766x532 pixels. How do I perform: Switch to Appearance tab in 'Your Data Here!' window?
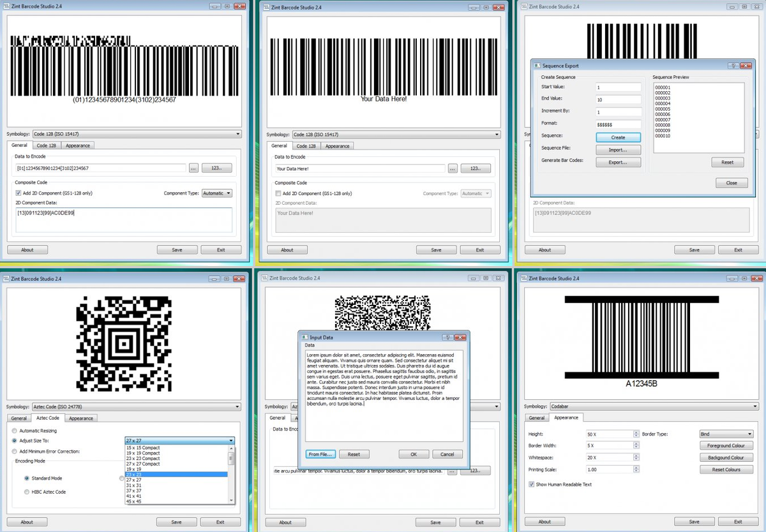coord(337,146)
